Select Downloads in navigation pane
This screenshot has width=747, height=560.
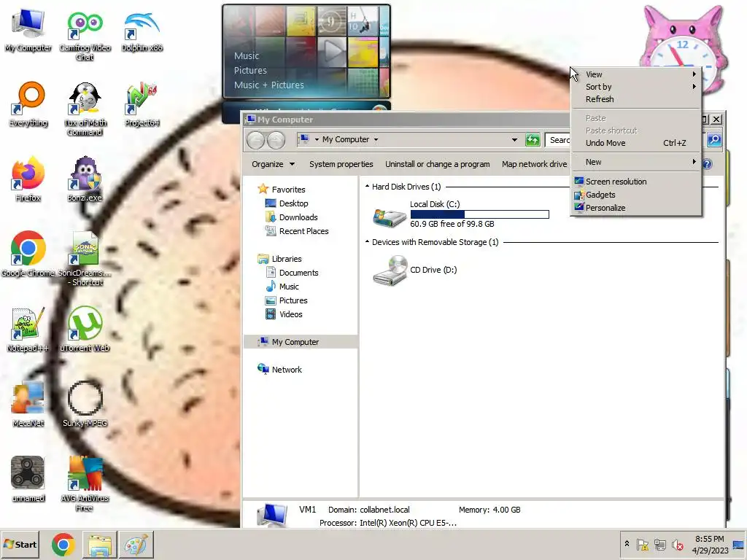point(298,217)
